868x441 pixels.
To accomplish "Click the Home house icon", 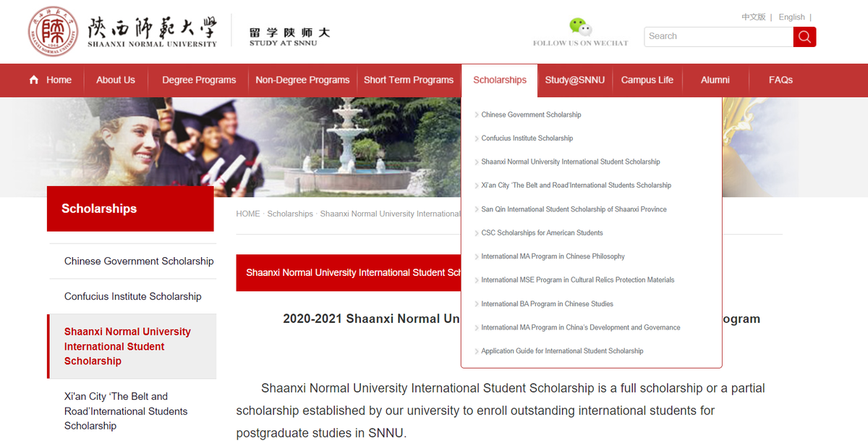I will pyautogui.click(x=34, y=80).
